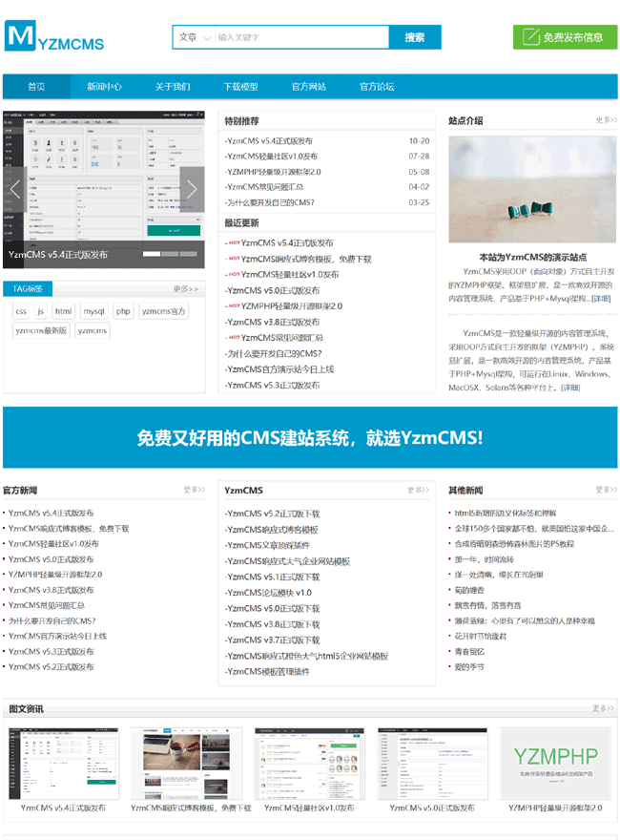This screenshot has width=620, height=840.
Task: Click the yzmcms最新版 tag
Action: 41,330
